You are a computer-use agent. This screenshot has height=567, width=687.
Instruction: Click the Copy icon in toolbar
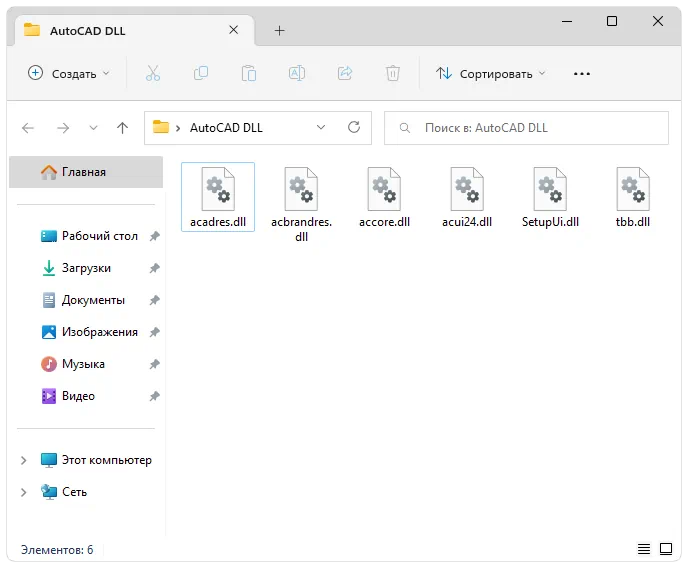[x=201, y=73]
